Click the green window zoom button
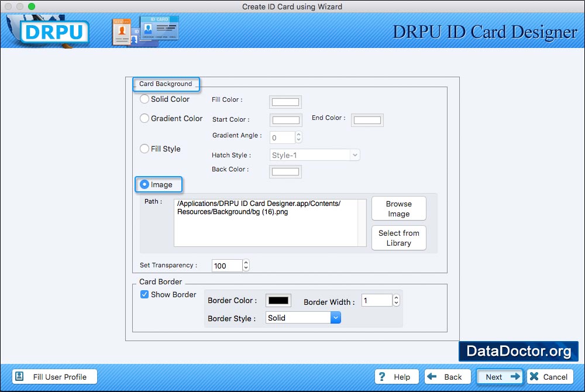The height and width of the screenshot is (392, 585). tap(32, 6)
